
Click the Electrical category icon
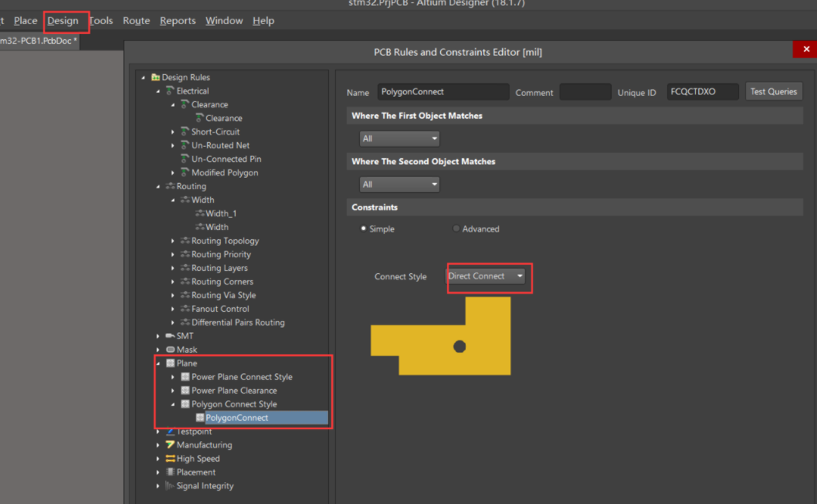pos(170,90)
